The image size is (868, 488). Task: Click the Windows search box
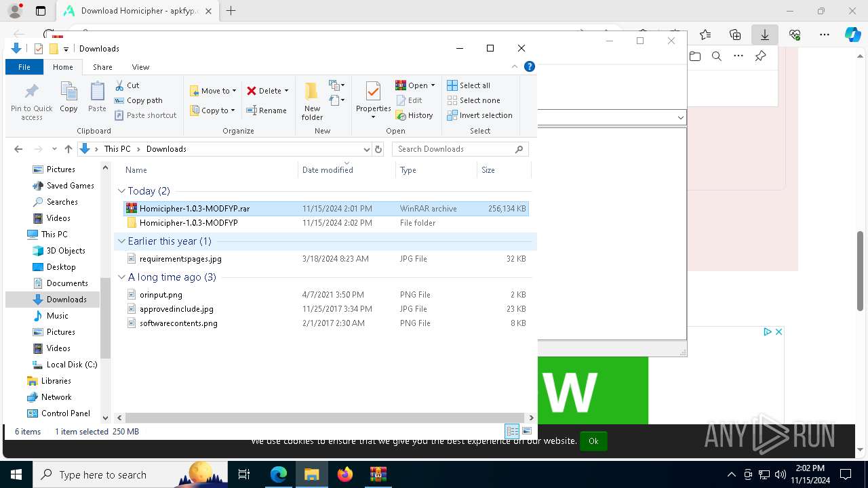[x=130, y=474]
